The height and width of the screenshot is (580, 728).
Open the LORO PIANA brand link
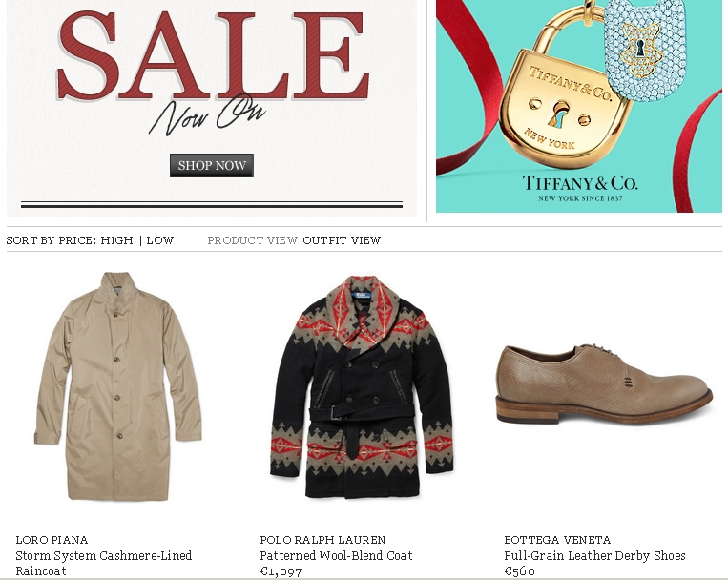click(x=52, y=540)
